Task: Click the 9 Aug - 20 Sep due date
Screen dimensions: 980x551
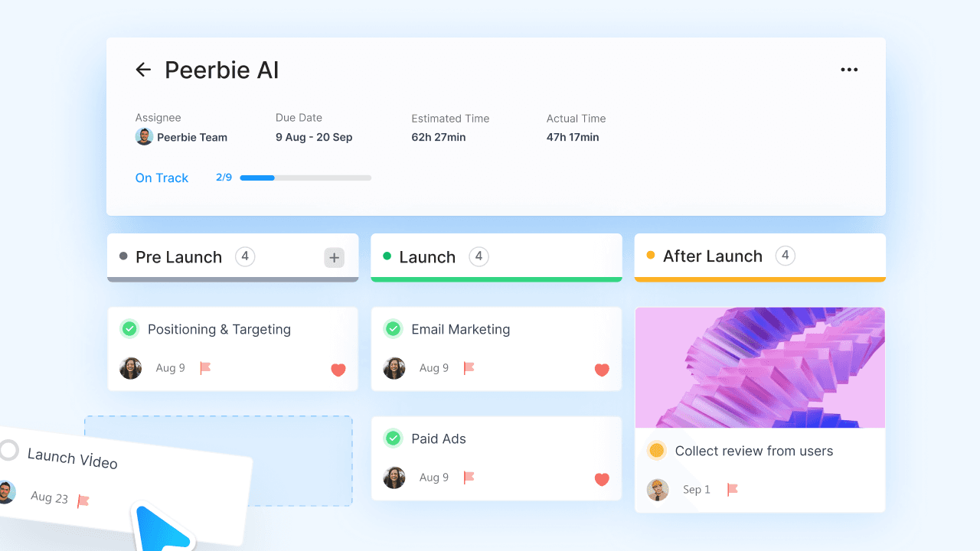Action: coord(314,138)
